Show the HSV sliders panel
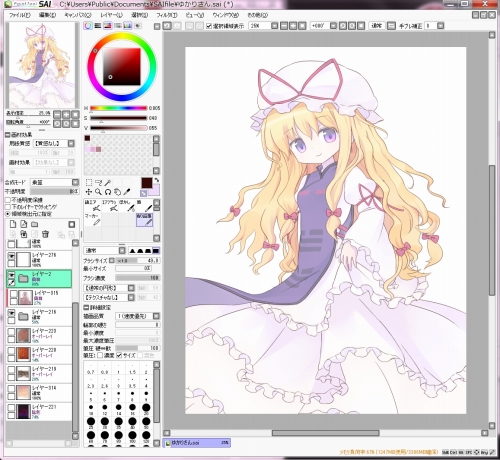Image resolution: width=500 pixels, height=460 pixels. [107, 26]
